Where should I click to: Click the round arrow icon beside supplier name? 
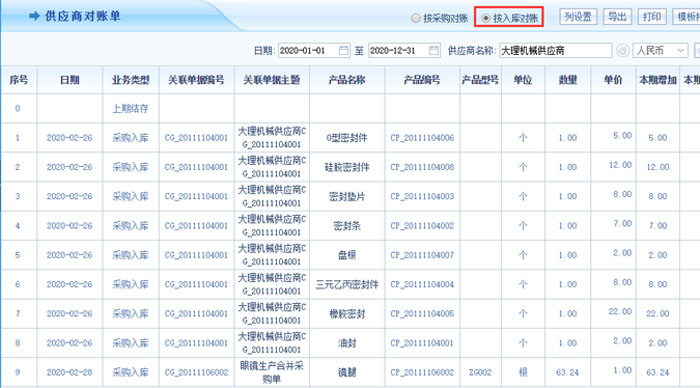tap(622, 50)
